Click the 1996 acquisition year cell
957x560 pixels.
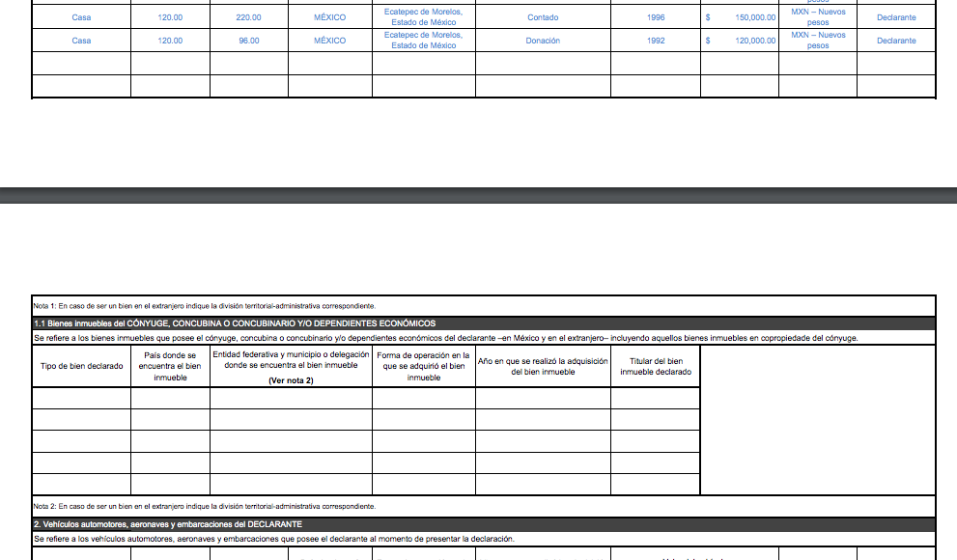656,17
